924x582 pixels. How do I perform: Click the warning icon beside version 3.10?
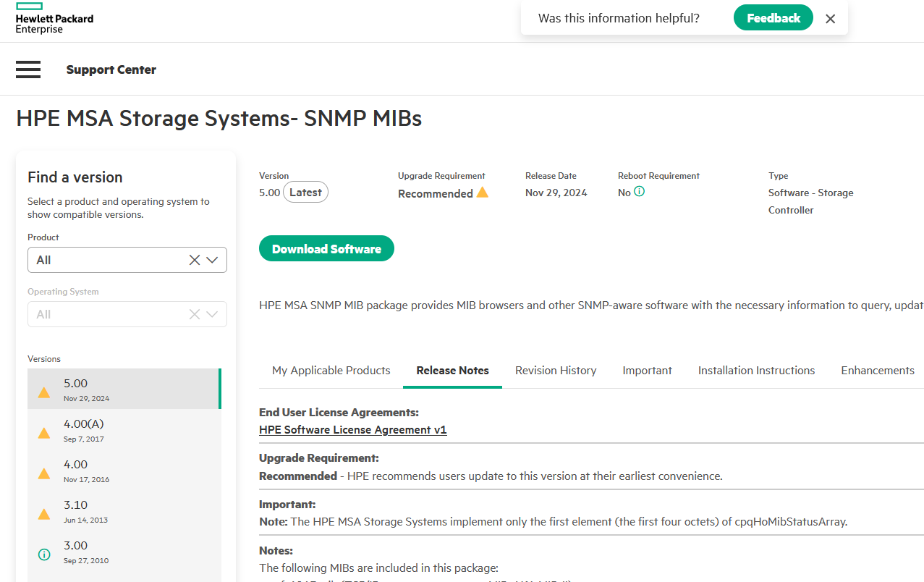tap(44, 514)
